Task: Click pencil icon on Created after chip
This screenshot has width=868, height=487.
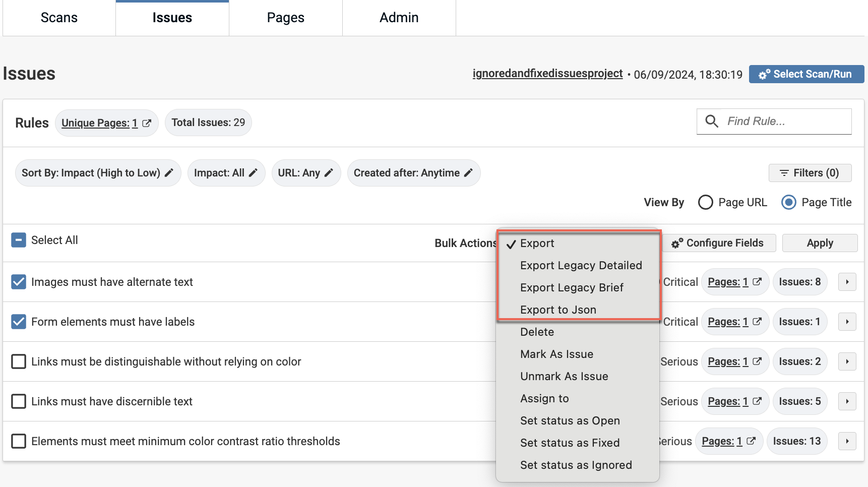Action: [468, 173]
